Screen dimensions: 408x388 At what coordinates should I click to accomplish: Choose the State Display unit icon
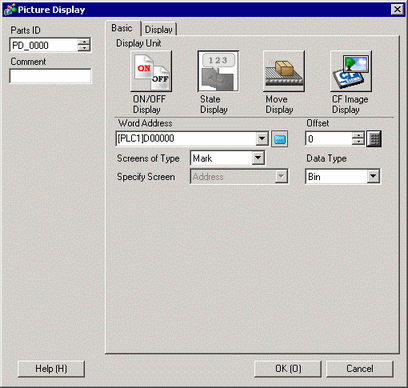click(x=218, y=71)
